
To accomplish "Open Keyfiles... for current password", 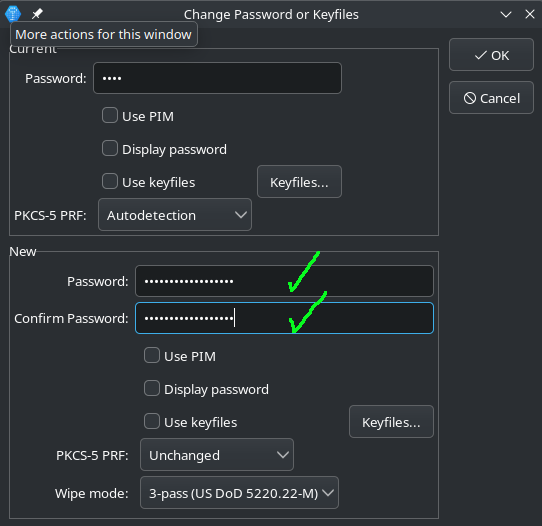I will [x=299, y=182].
